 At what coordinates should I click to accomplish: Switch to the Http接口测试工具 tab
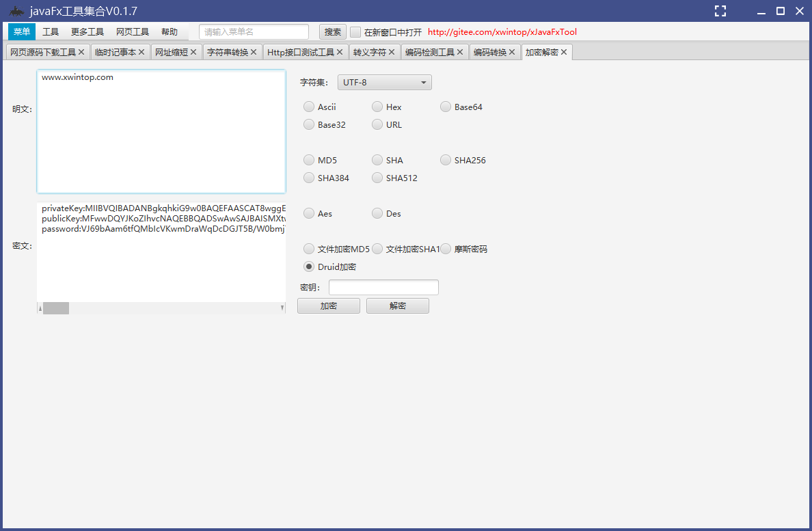pyautogui.click(x=300, y=52)
